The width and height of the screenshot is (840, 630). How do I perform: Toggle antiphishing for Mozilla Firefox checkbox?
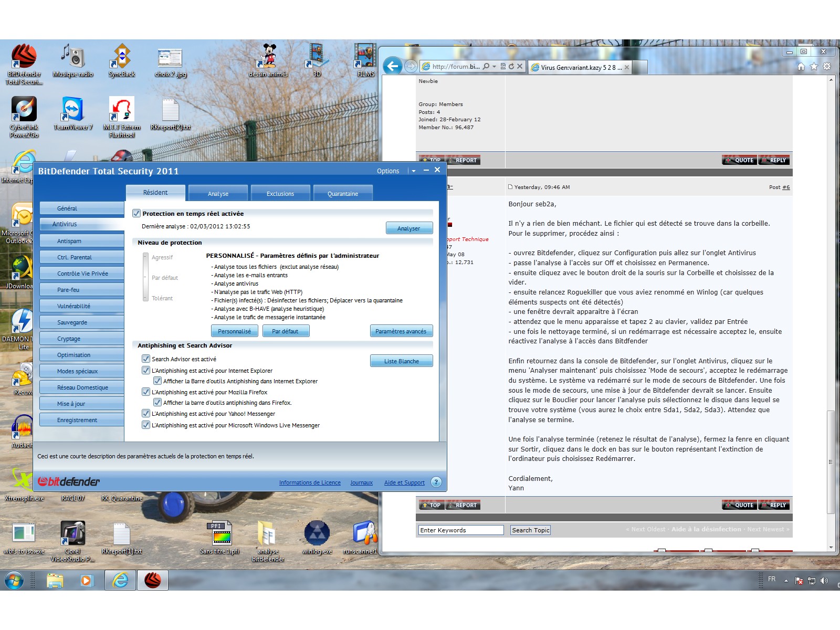pyautogui.click(x=146, y=392)
